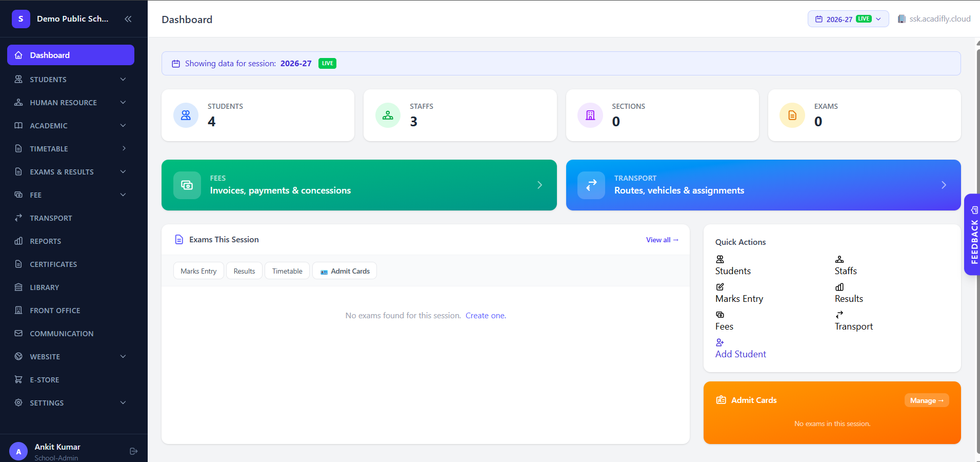Select Dashboard in the sidebar
Screen dimensions: 980x462
tap(71, 55)
